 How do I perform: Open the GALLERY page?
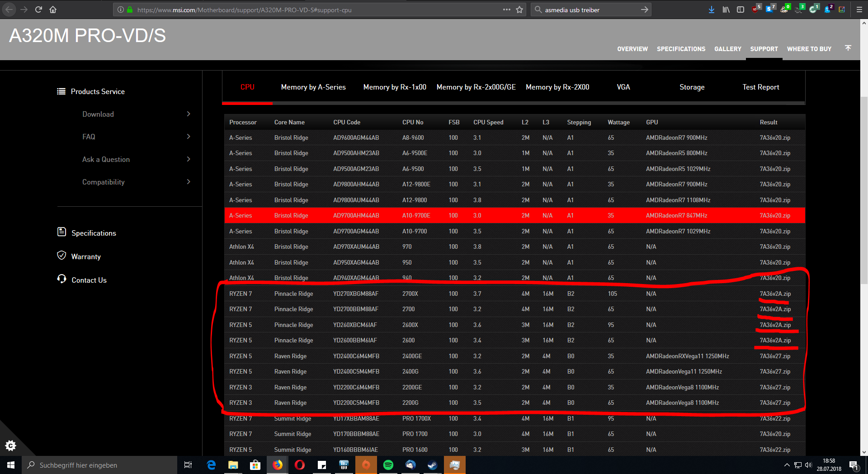[728, 49]
